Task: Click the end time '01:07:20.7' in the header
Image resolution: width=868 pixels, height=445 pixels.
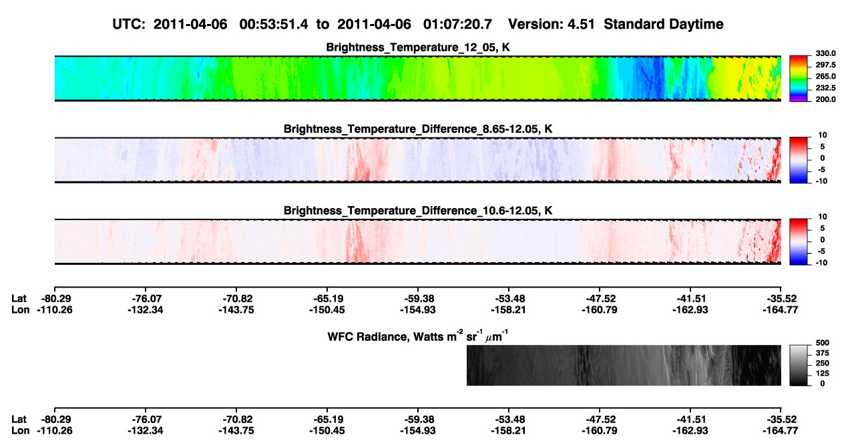Action: coord(457,25)
